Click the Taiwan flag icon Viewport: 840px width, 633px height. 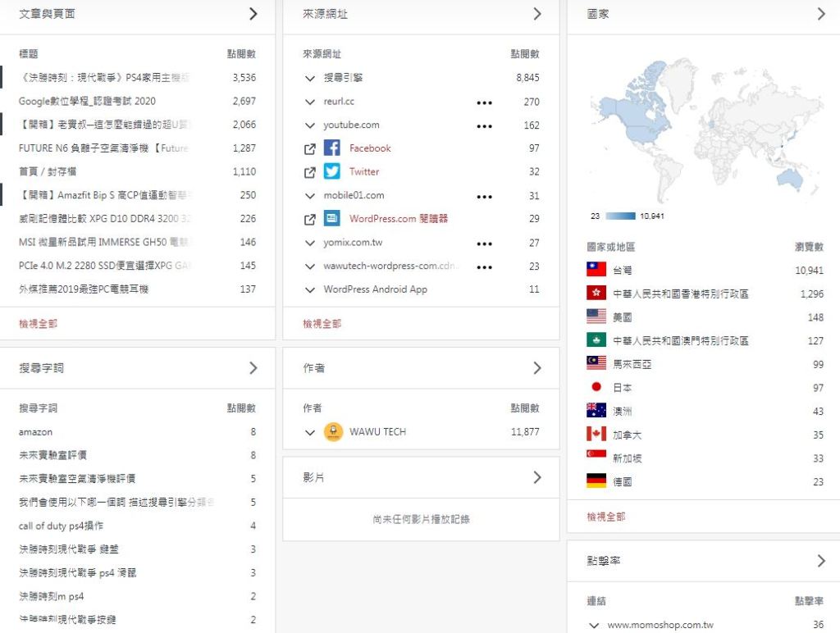tap(596, 270)
